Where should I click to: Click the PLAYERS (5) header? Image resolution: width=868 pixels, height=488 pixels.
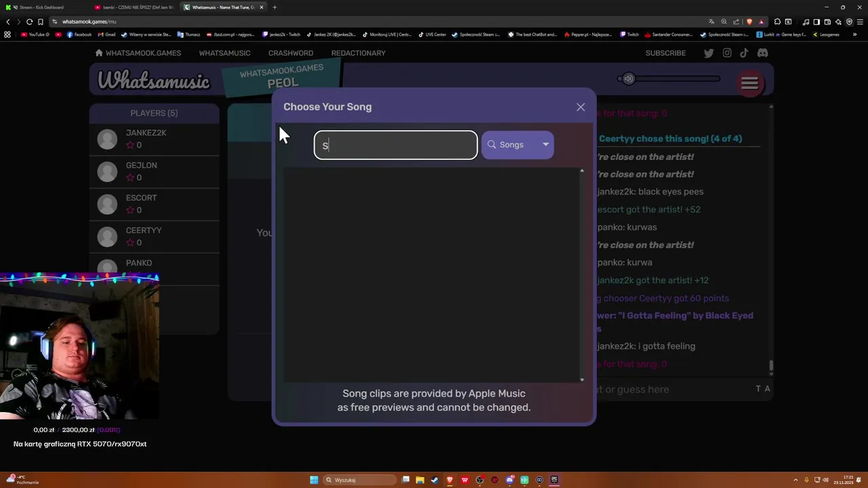point(154,113)
